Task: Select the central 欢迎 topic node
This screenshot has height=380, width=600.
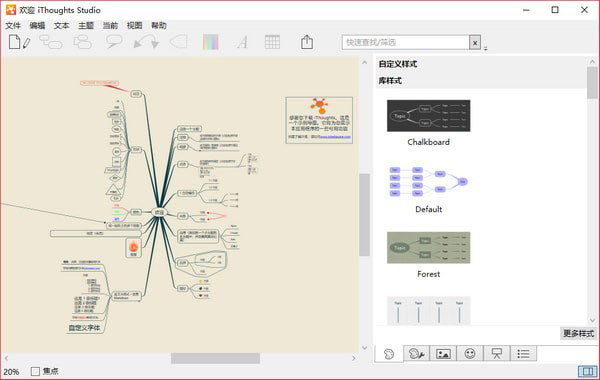Action: tap(159, 212)
